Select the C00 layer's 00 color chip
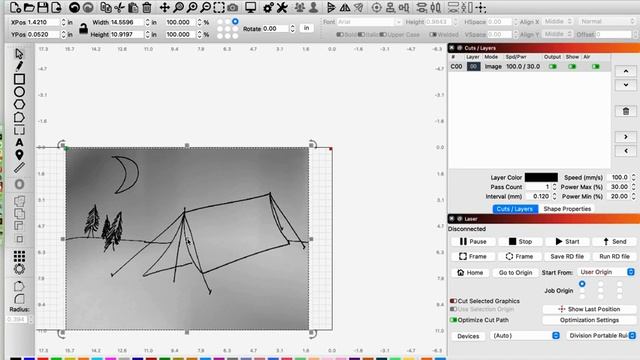The width and height of the screenshot is (640, 360). tap(473, 67)
